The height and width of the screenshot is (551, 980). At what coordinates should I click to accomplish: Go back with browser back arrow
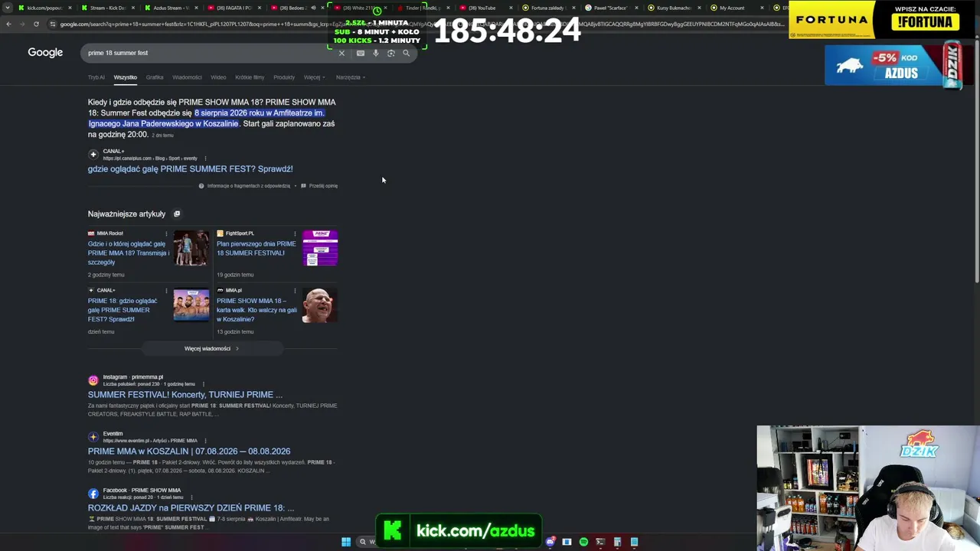pos(8,24)
